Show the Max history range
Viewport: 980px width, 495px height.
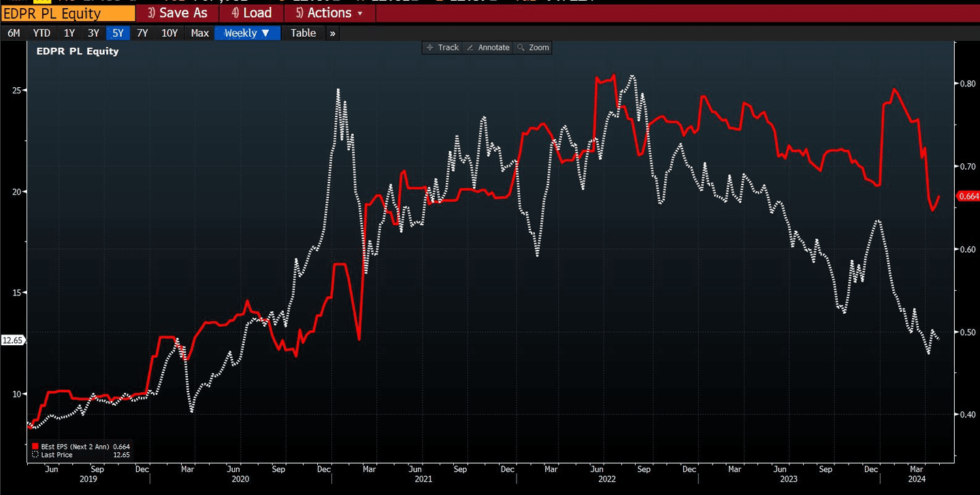[199, 33]
